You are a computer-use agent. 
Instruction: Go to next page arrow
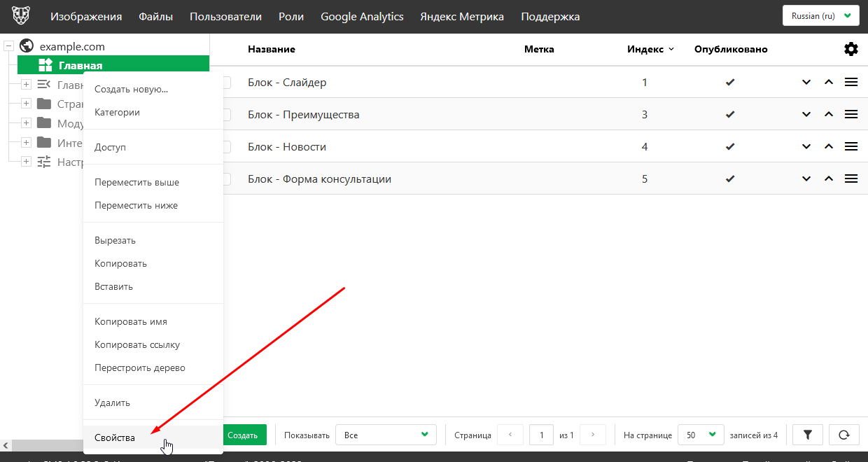coord(593,435)
